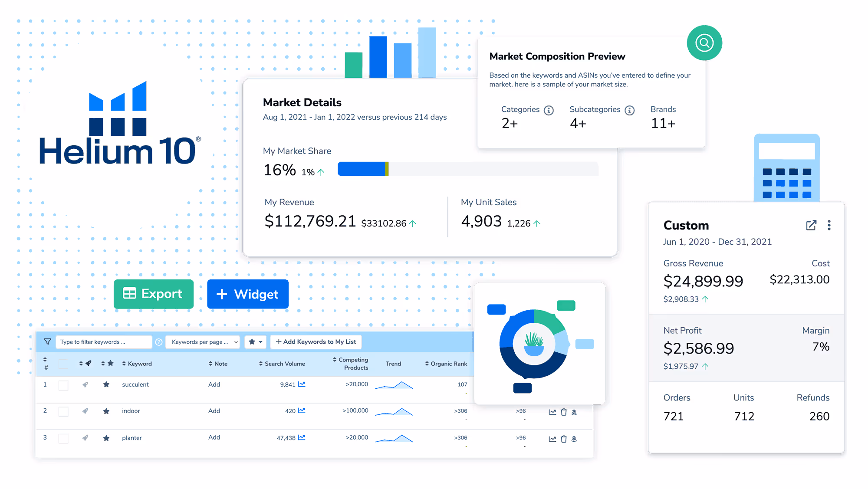Click rocket boost icon for planter
This screenshot has width=868, height=489.
tap(85, 438)
